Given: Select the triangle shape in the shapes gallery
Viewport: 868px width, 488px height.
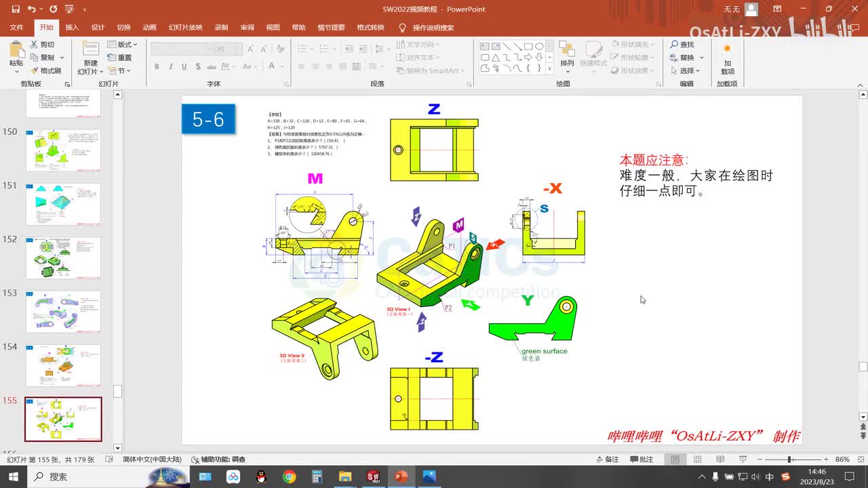Looking at the screenshot, I should tap(496, 58).
